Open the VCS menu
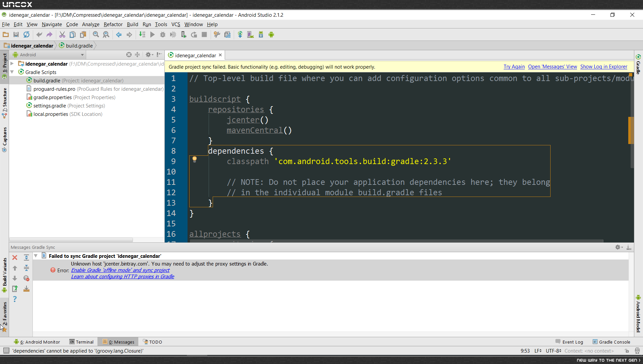 click(x=175, y=24)
